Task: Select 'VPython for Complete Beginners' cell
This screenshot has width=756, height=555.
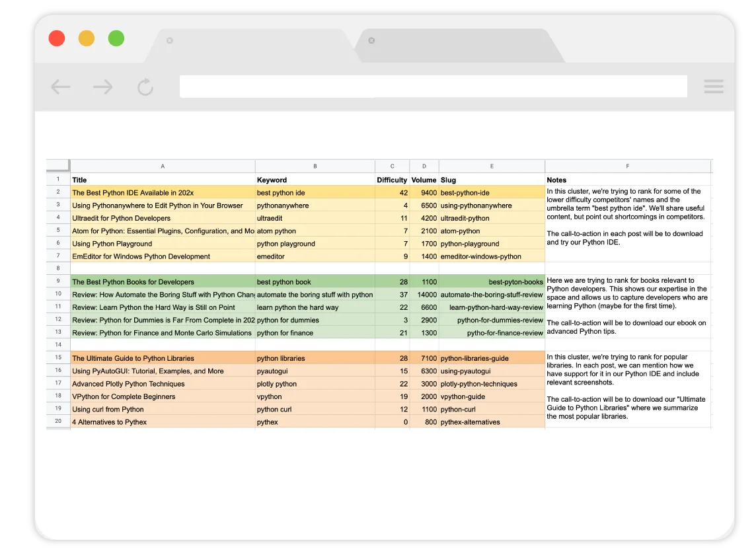Action: 163,396
